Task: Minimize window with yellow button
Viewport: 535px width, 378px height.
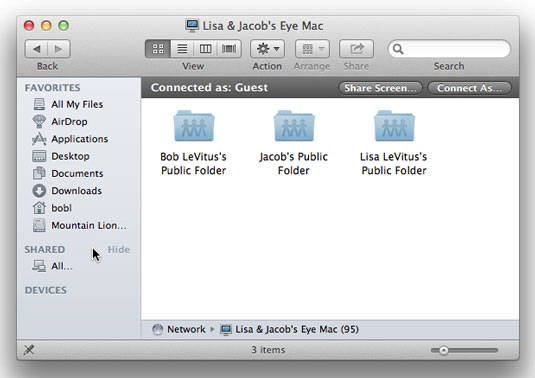Action: click(x=46, y=25)
